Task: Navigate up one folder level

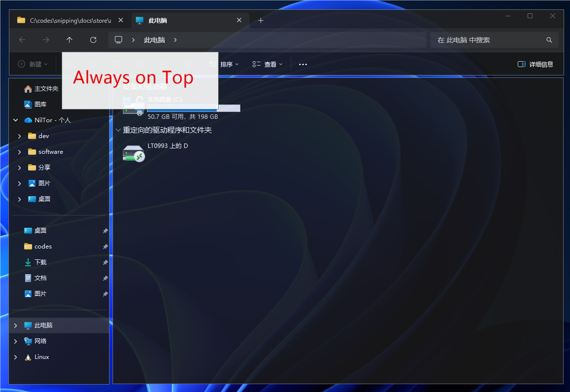Action: (x=70, y=40)
